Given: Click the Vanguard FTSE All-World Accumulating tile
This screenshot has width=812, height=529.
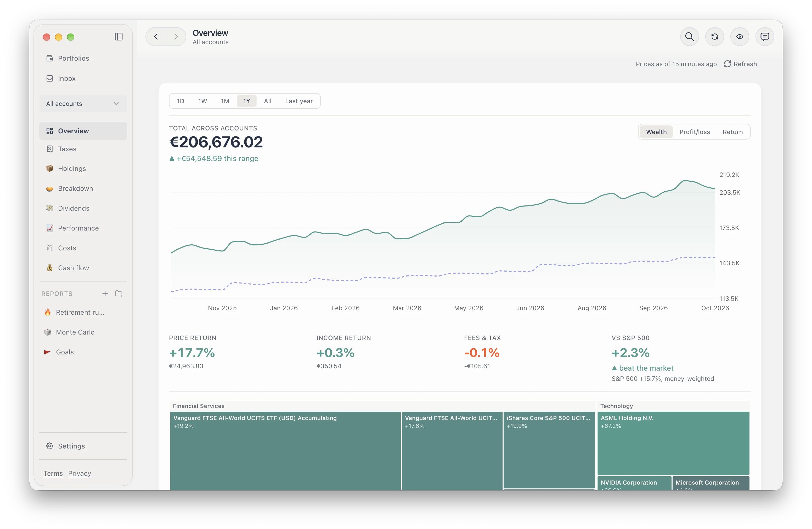Looking at the screenshot, I should point(285,451).
